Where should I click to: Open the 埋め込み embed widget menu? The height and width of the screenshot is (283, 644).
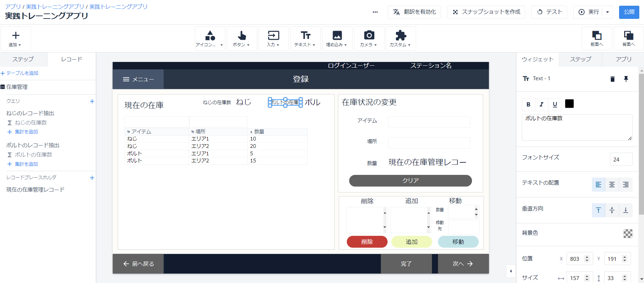[x=337, y=39]
